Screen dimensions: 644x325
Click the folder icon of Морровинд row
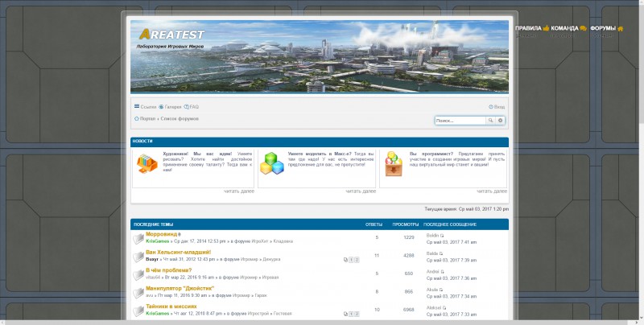(x=138, y=238)
